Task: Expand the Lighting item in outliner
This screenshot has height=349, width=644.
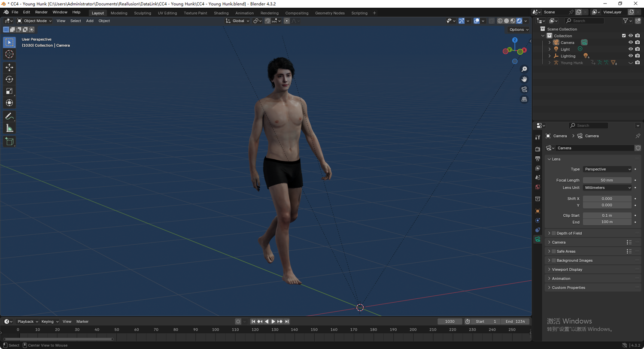Action: [x=550, y=56]
